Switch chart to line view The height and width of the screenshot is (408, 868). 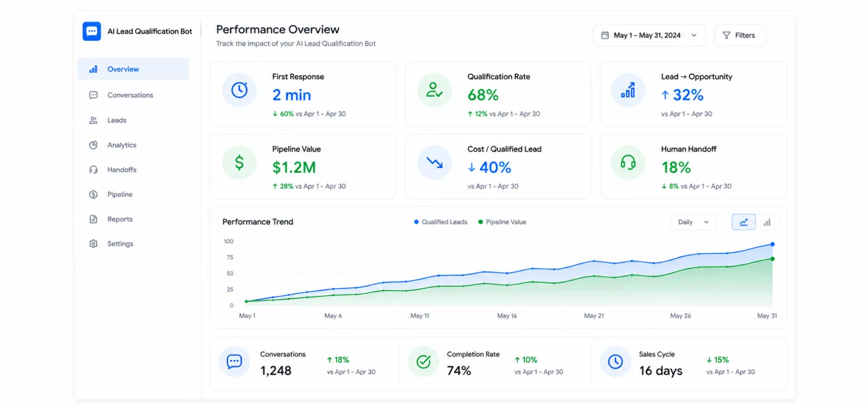[744, 222]
